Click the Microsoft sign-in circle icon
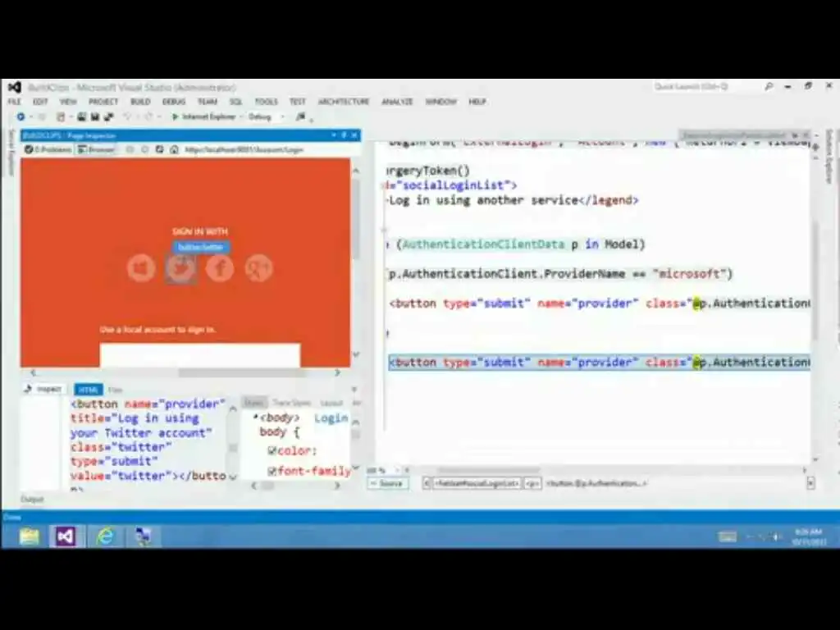 pos(141,268)
